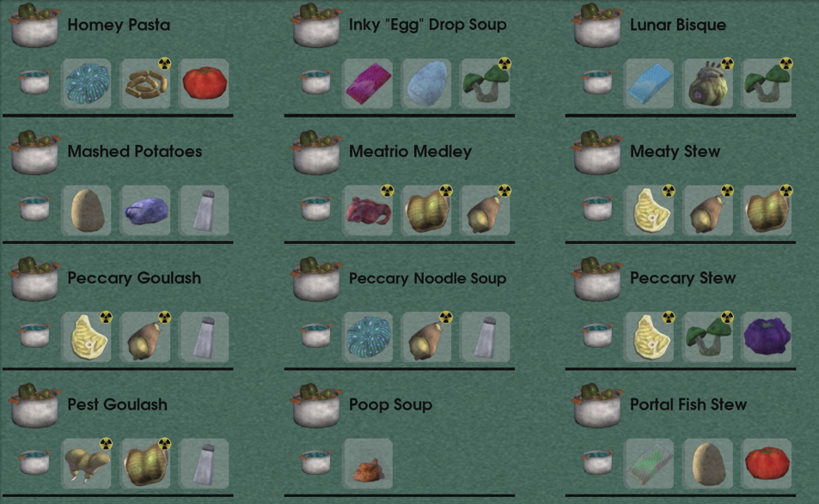This screenshot has height=504, width=819.
Task: Select the green portal fish in Portal Fish Stew
Action: click(x=649, y=464)
